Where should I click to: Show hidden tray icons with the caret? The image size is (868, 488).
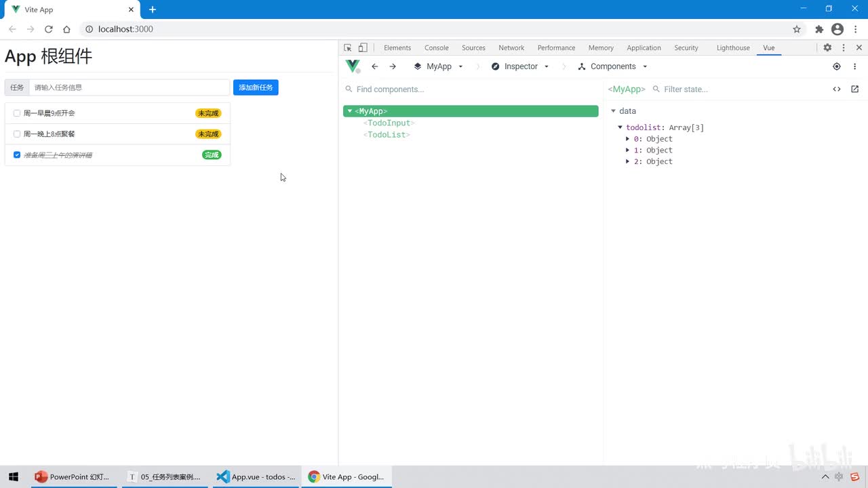[x=825, y=476]
